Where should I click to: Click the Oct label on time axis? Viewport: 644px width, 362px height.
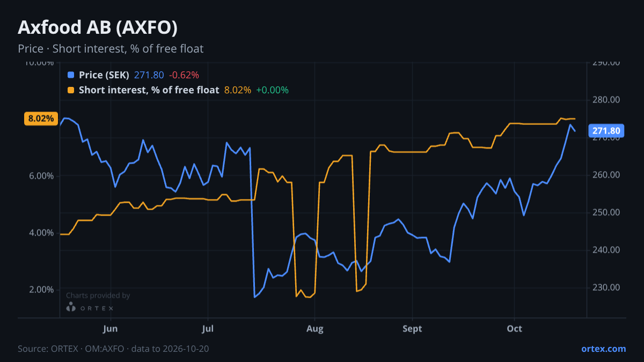(514, 329)
